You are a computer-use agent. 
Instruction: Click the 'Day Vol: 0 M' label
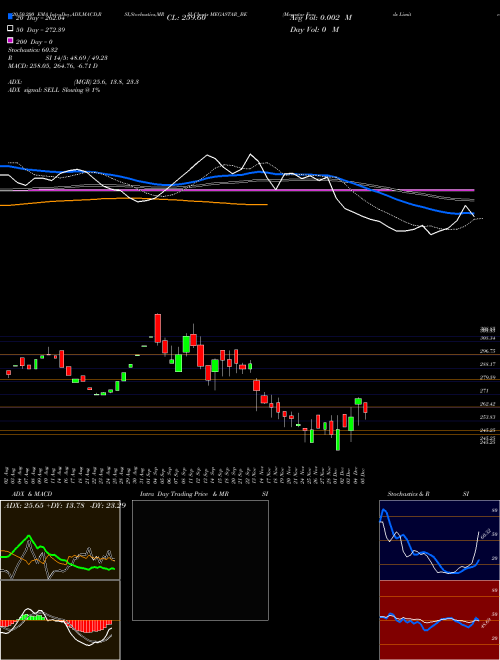click(314, 30)
